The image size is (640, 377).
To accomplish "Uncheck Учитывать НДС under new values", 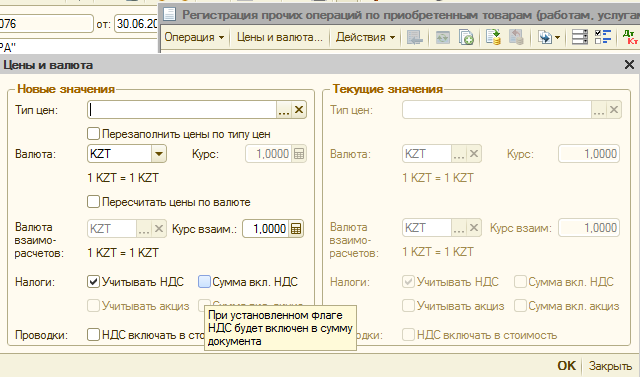I will point(93,282).
